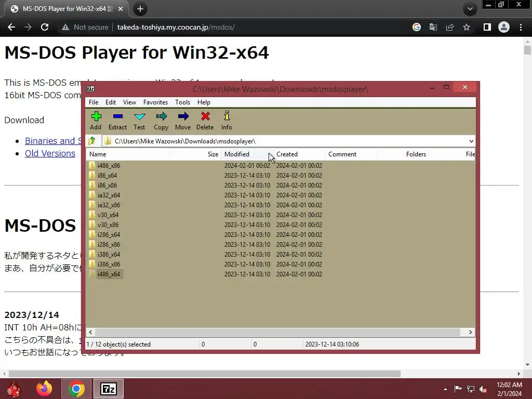Open the Tools menu
Viewport: 532px width, 399px height.
pos(182,102)
